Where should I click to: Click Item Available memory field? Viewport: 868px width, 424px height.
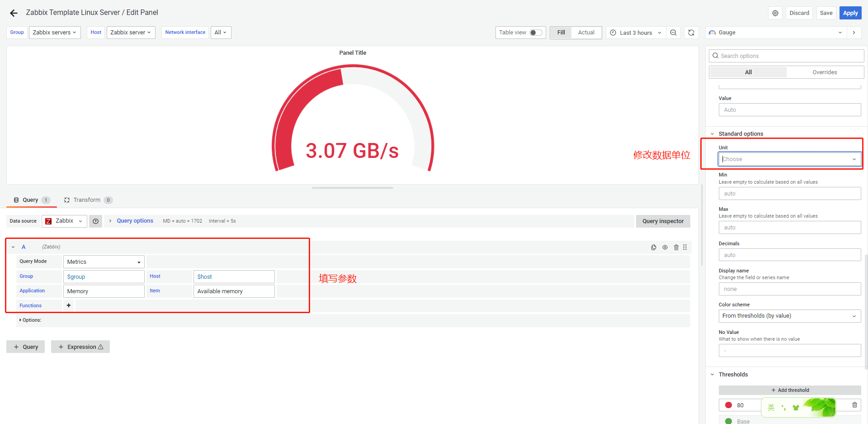point(234,291)
